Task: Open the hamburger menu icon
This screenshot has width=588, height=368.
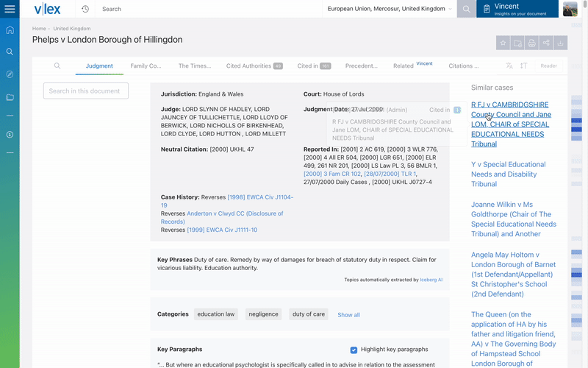Action: point(10,9)
